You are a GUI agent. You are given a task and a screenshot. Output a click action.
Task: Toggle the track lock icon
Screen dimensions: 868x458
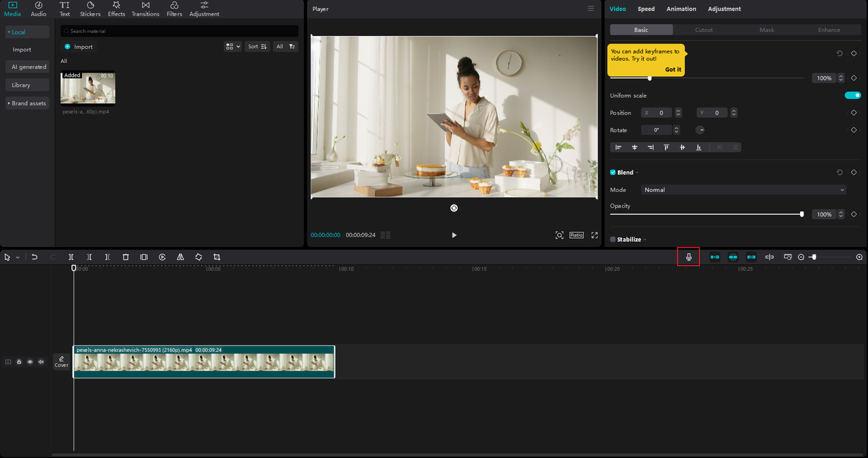19,362
